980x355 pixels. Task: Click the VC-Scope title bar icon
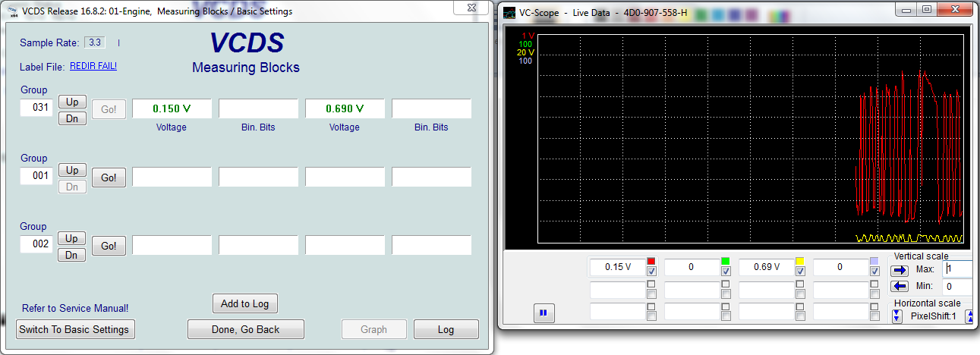[x=508, y=11]
